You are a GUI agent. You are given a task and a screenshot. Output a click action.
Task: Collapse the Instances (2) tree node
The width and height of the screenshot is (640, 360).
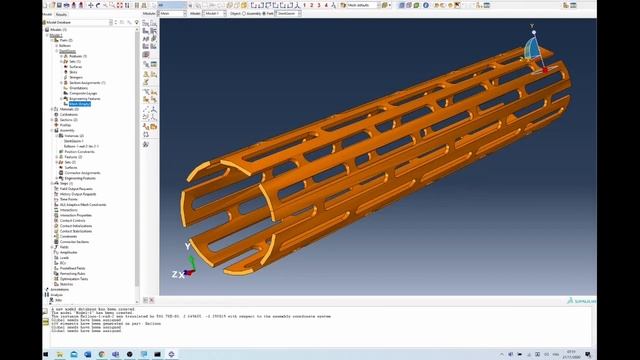[x=57, y=136]
